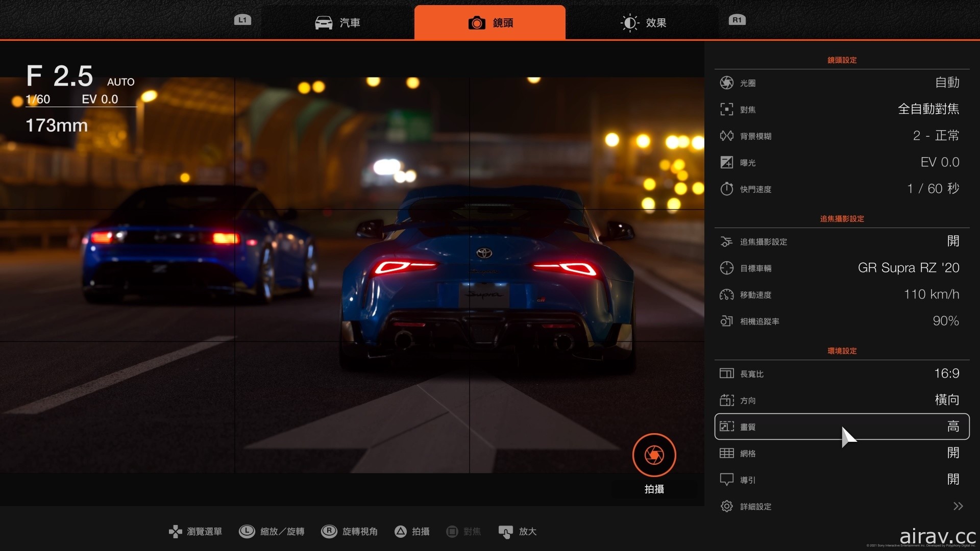This screenshot has height=551, width=980.
Task: Click the triangle 拍攝 hint
Action: [412, 532]
